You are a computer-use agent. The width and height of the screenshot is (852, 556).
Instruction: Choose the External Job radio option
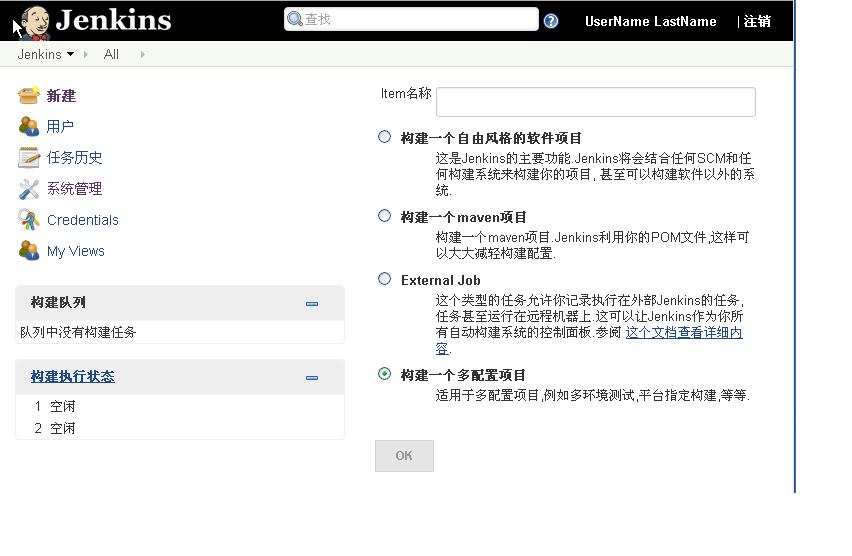coord(384,279)
